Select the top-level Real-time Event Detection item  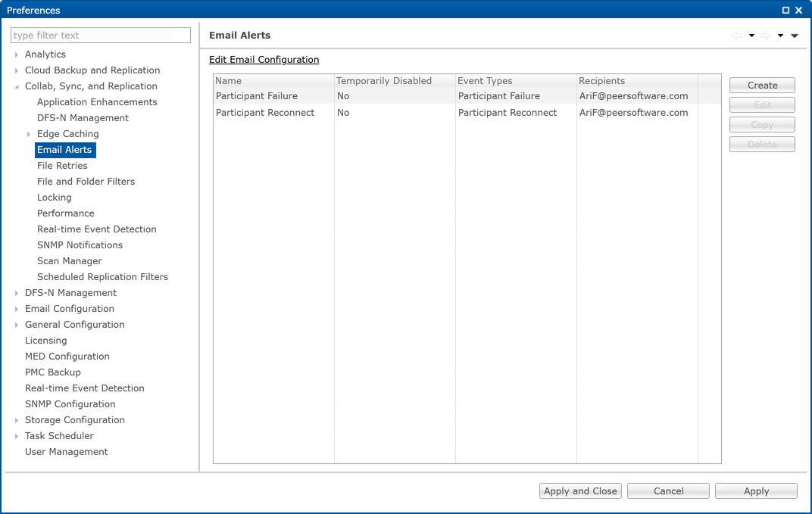pyautogui.click(x=85, y=388)
